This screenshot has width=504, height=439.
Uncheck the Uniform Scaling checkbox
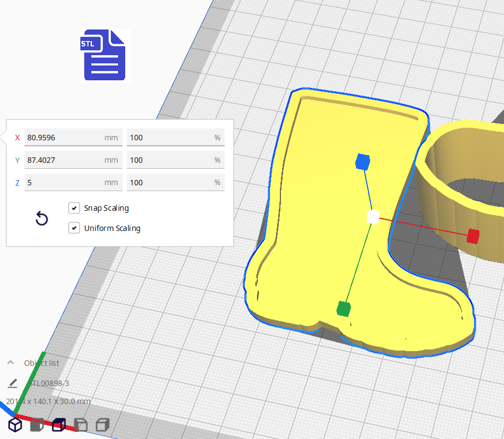coord(74,228)
